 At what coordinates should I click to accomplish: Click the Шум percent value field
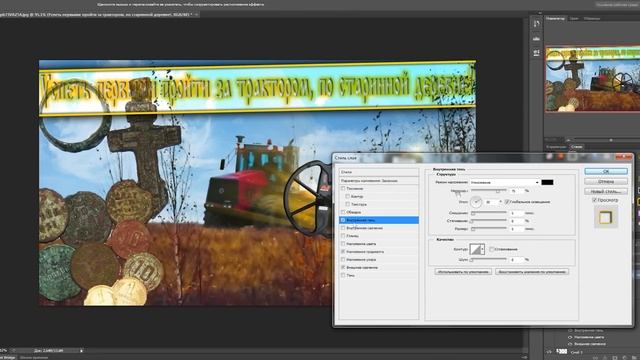[x=516, y=260]
